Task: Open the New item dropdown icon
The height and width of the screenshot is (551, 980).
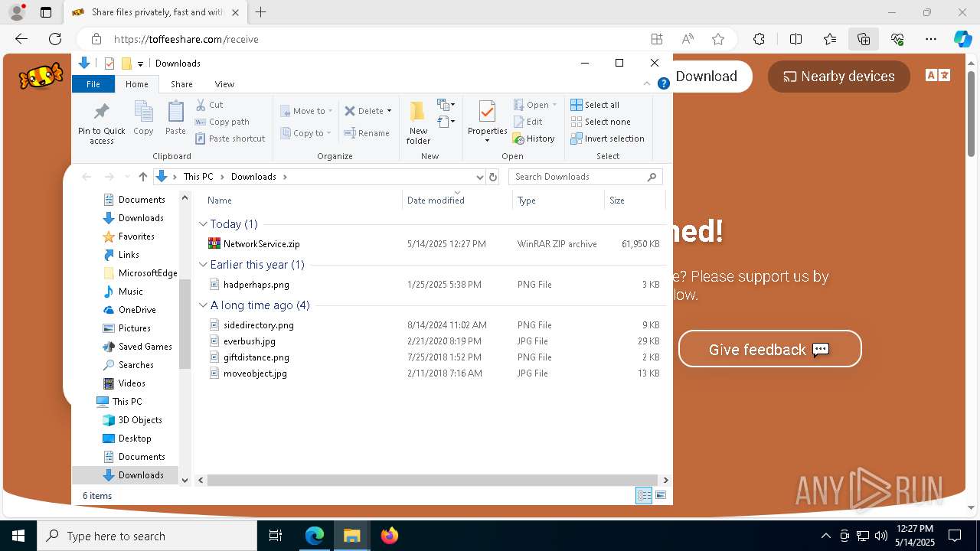Action: (446, 105)
